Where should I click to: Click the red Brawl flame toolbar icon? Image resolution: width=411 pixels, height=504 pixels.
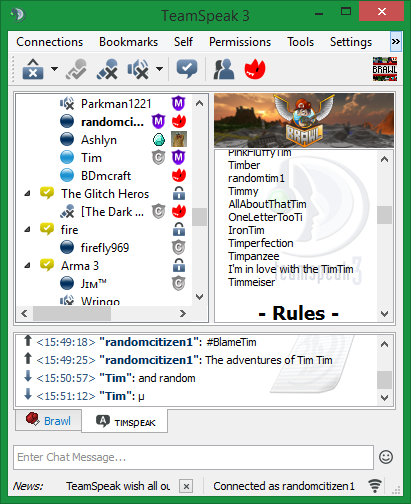coord(255,69)
